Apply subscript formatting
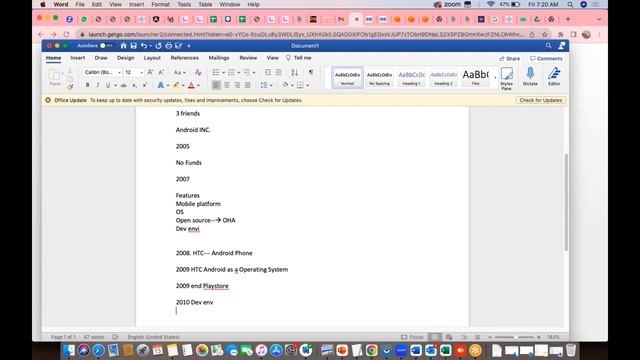640x360 pixels. 134,85
